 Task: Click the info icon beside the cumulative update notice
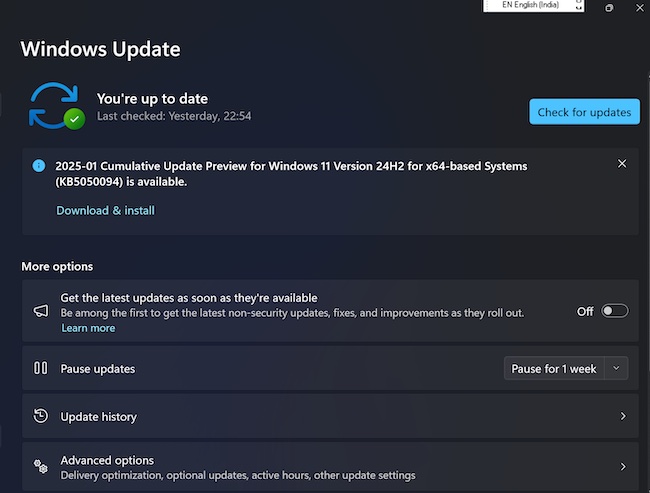(39, 165)
